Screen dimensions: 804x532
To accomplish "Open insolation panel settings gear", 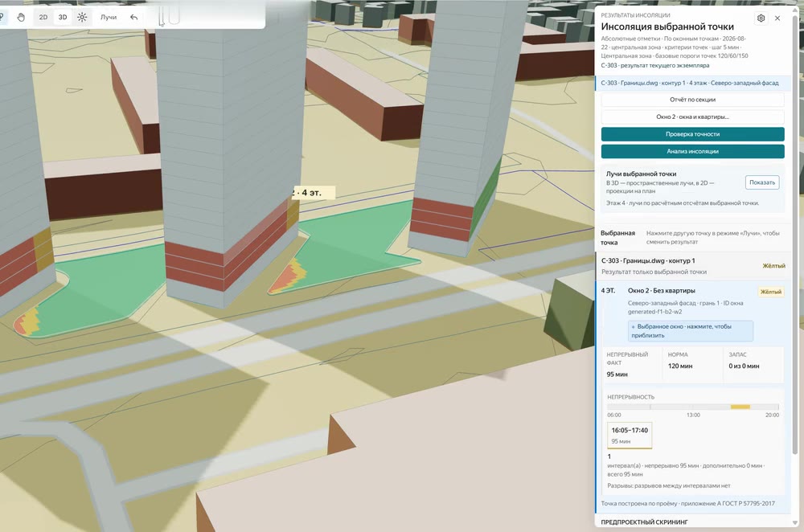I will (x=761, y=18).
